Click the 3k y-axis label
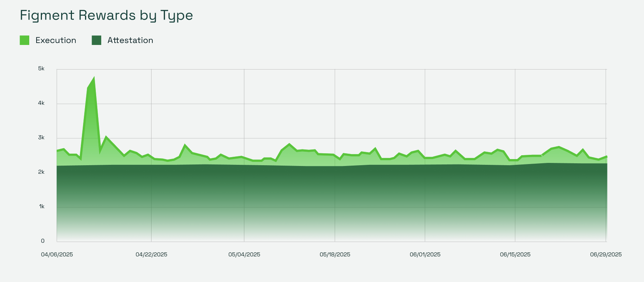The width and height of the screenshot is (644, 282). (41, 138)
